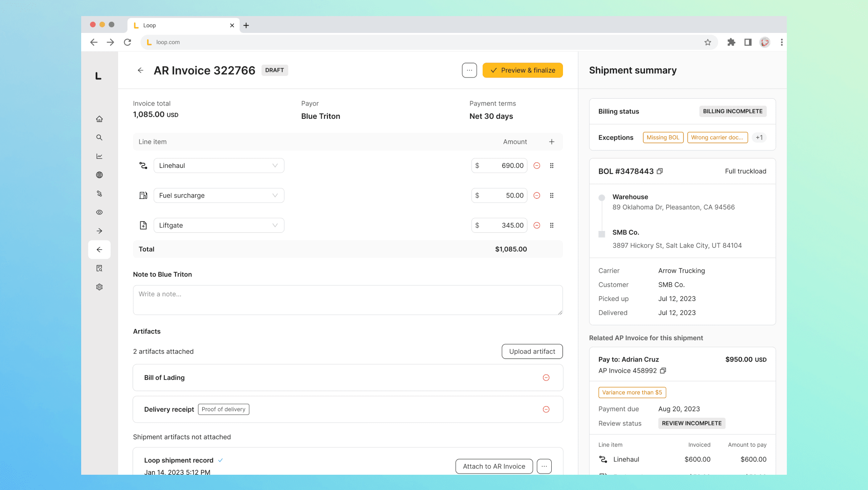This screenshot has height=490, width=868.
Task: Open the home icon in sidebar
Action: [x=99, y=119]
